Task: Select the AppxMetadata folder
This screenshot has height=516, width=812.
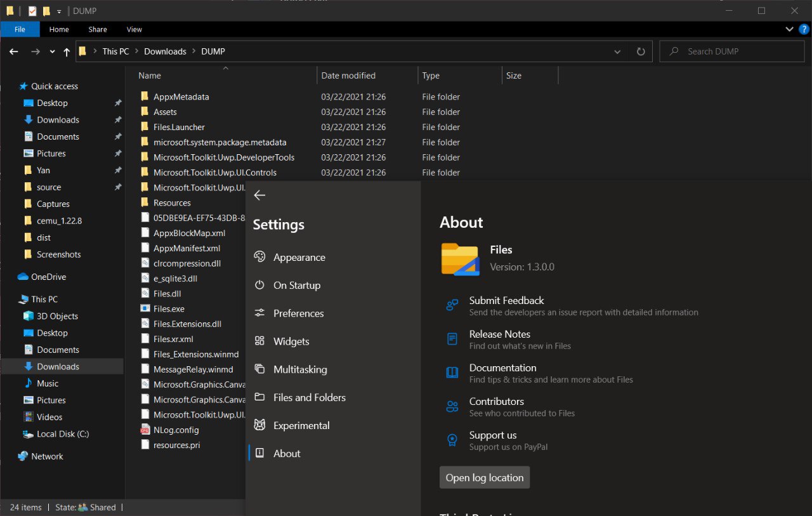Action: click(181, 96)
